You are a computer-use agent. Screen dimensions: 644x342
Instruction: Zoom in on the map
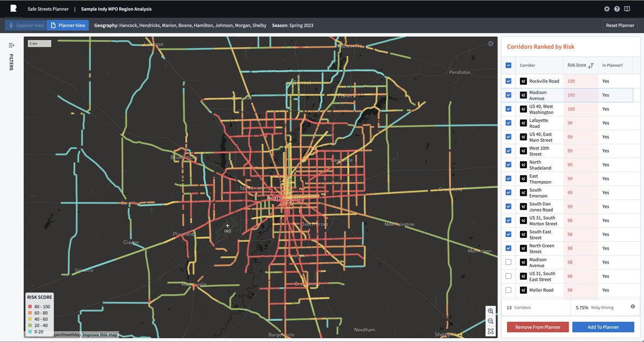click(491, 311)
